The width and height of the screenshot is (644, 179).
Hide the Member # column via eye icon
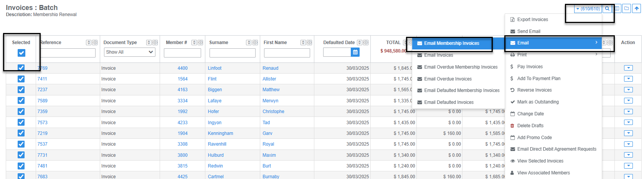point(200,43)
